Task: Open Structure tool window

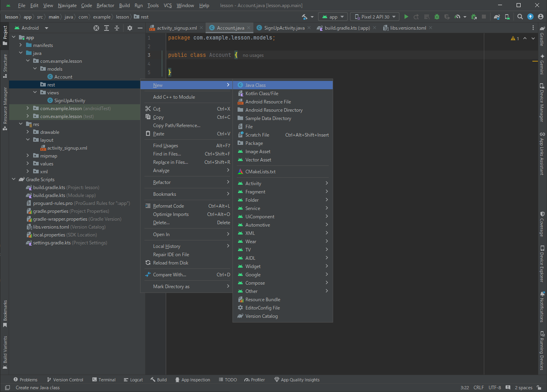Action: (5, 66)
